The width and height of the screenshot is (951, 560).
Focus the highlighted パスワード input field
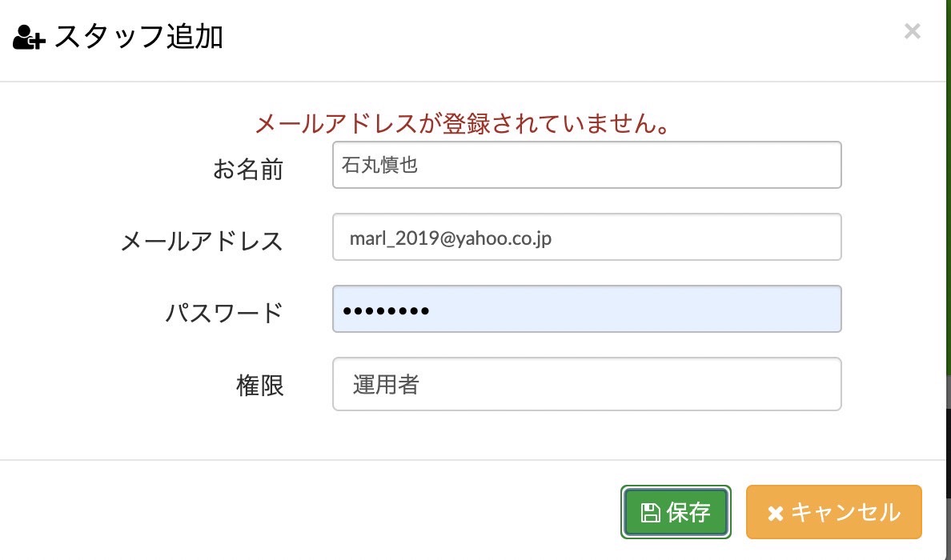(587, 309)
